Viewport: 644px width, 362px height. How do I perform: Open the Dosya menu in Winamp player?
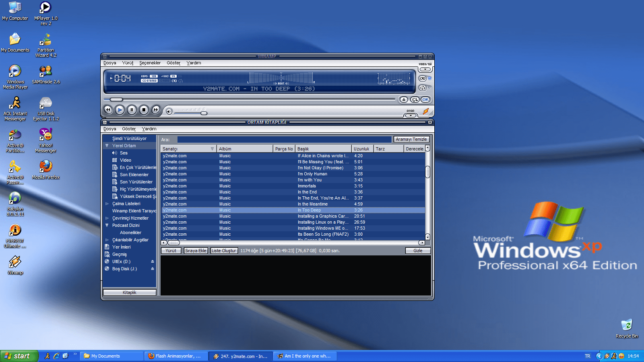[x=109, y=63]
